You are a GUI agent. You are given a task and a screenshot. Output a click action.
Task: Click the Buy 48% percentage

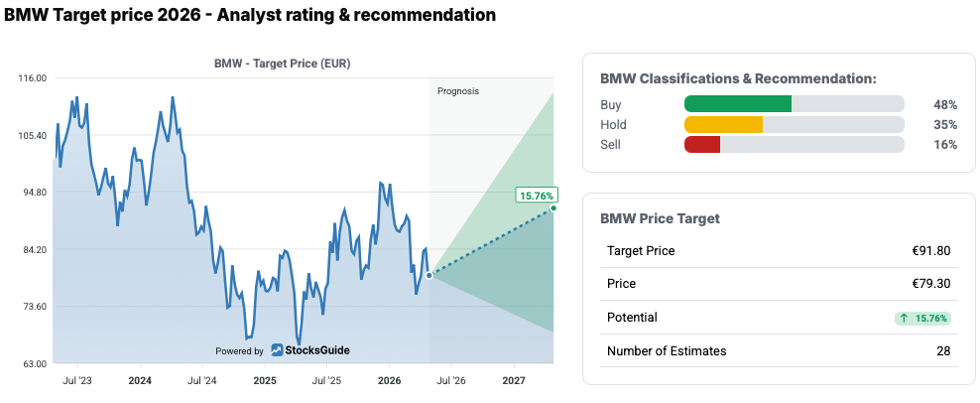point(944,104)
